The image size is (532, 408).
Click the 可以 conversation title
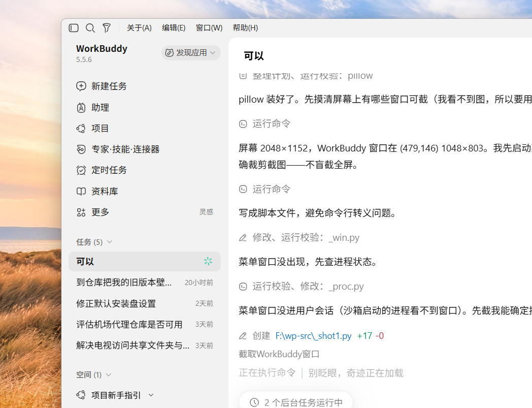[254, 56]
